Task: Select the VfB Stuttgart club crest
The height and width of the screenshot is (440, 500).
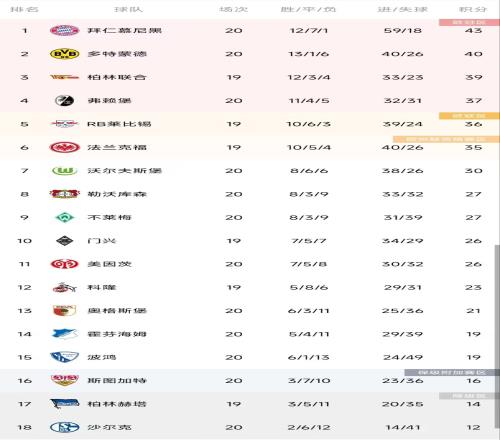Action: click(64, 380)
